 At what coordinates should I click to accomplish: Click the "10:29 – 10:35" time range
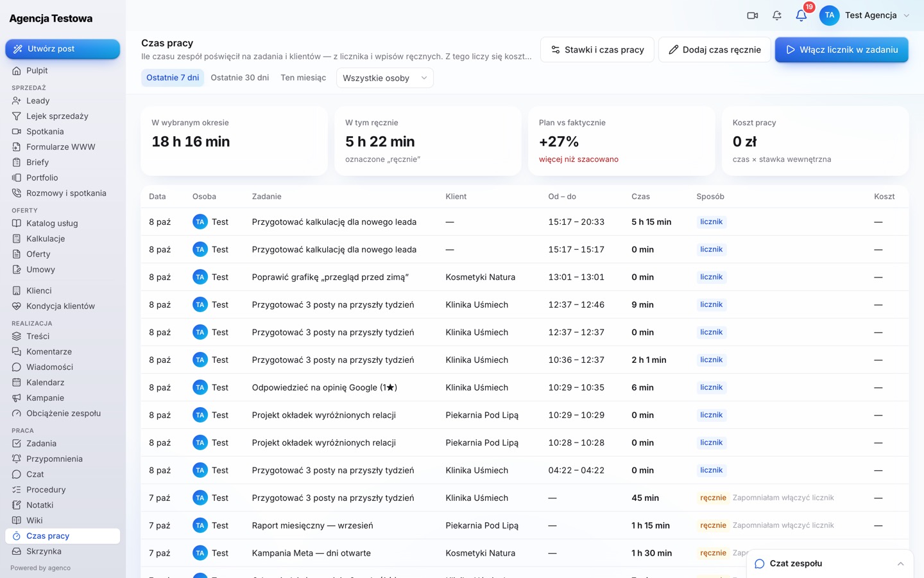(x=576, y=388)
